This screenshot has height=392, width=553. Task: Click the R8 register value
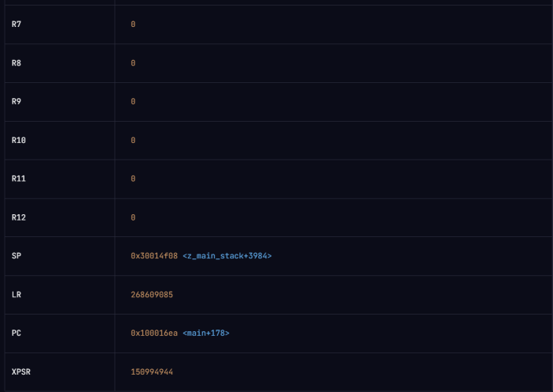pyautogui.click(x=133, y=63)
